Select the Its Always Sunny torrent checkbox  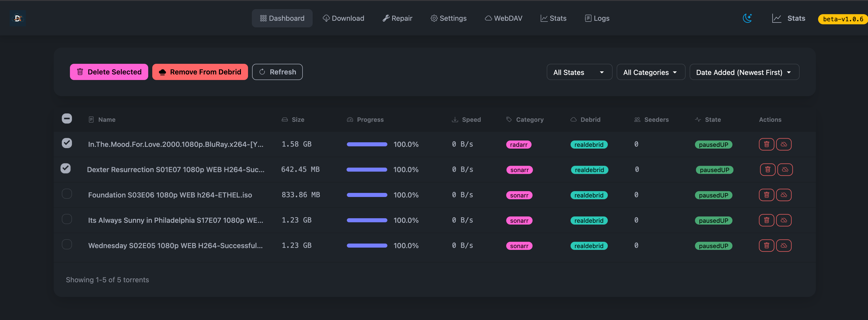click(67, 219)
